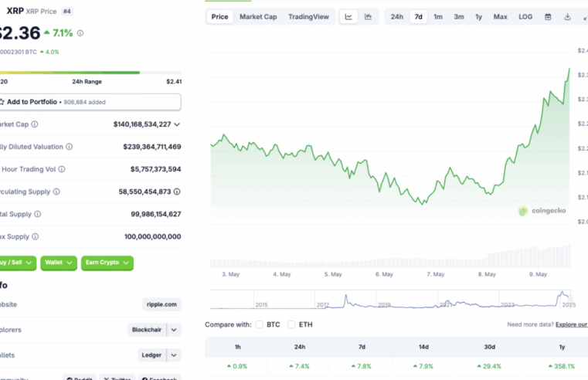Click info icon beside Circulating Supply label
Viewport: 588px width, 380px height.
click(x=56, y=192)
